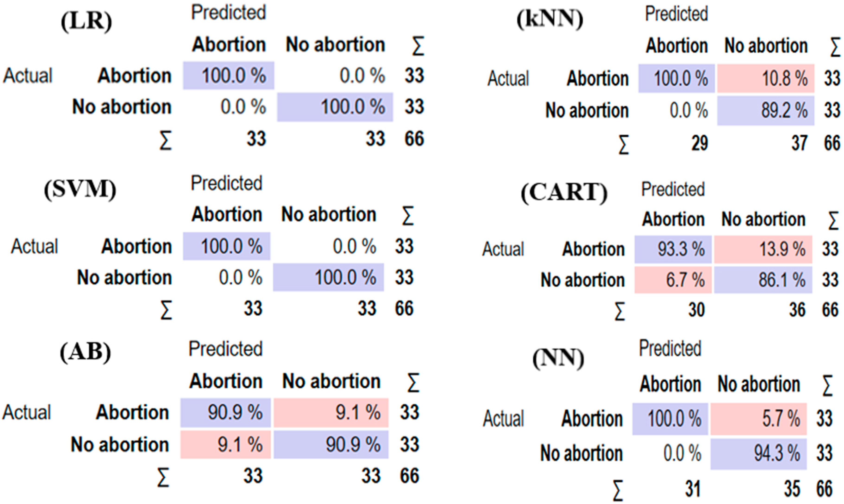Select the CART column total 36

797,310
